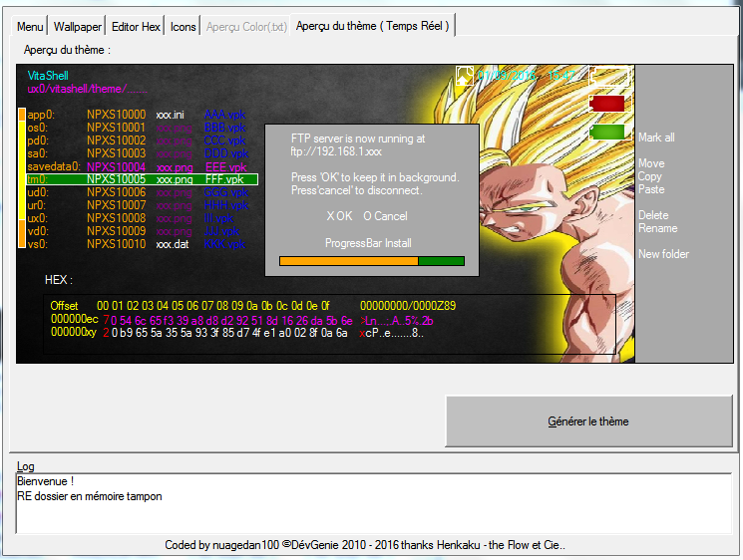Click the ProgressBar Install progress bar
The image size is (743, 560).
(x=372, y=261)
